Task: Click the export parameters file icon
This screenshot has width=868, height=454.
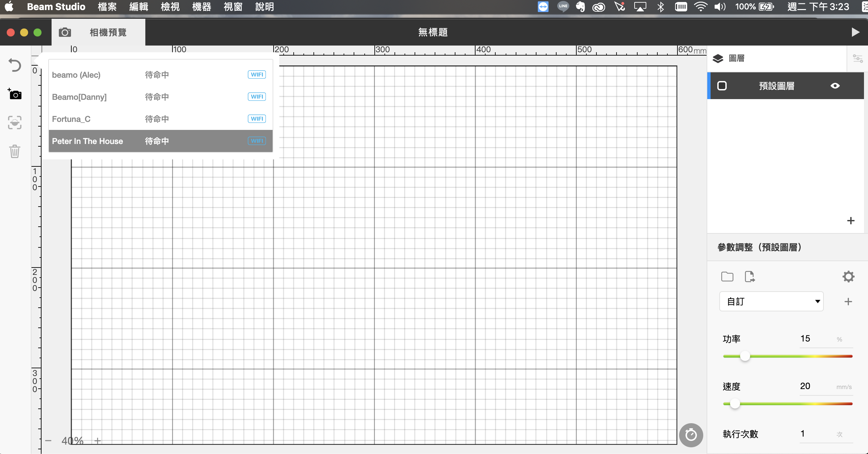Action: tap(749, 277)
